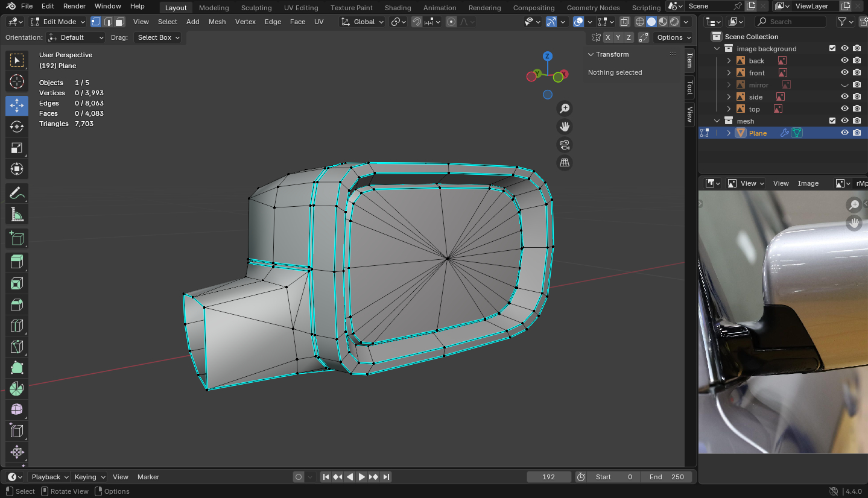Click the current frame field showing 192
The image size is (868, 498).
click(x=548, y=477)
